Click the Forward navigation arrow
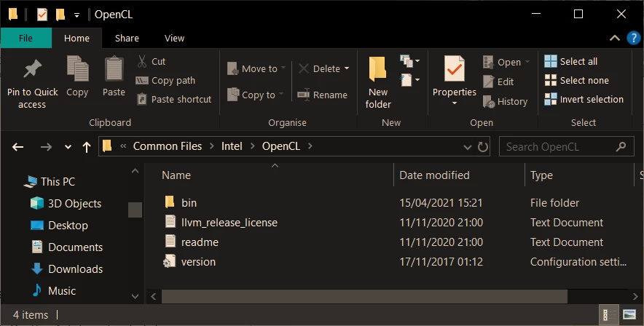 click(x=46, y=147)
